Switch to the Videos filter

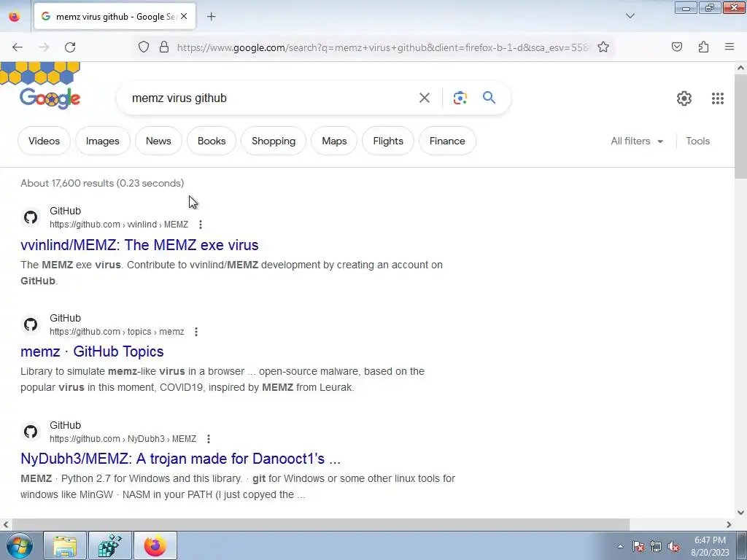[44, 141]
